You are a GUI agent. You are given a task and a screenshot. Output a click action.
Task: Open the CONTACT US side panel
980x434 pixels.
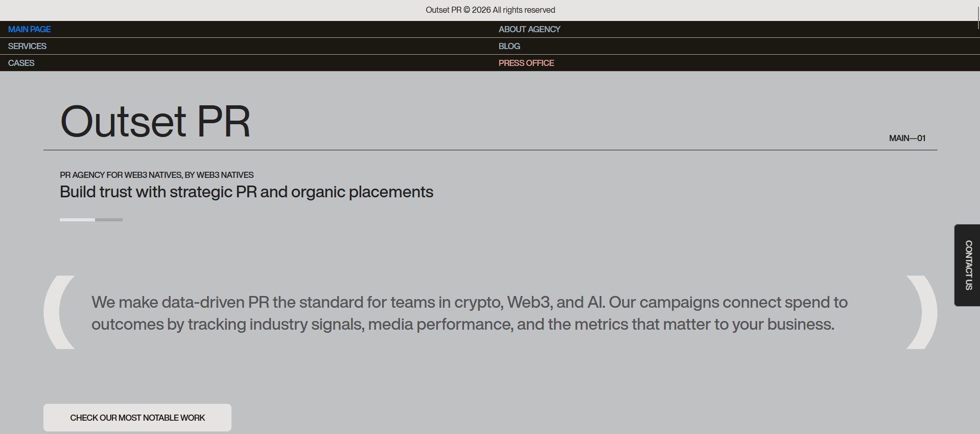966,265
